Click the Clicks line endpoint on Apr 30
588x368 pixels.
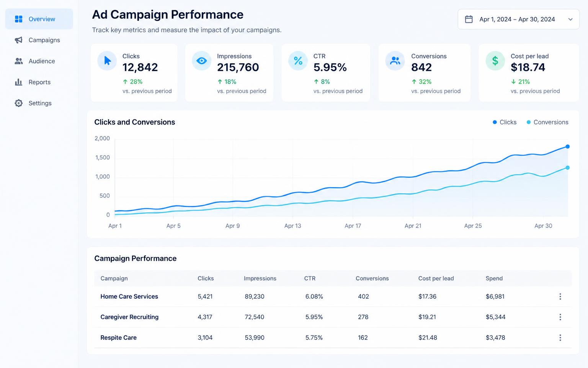pos(567,146)
